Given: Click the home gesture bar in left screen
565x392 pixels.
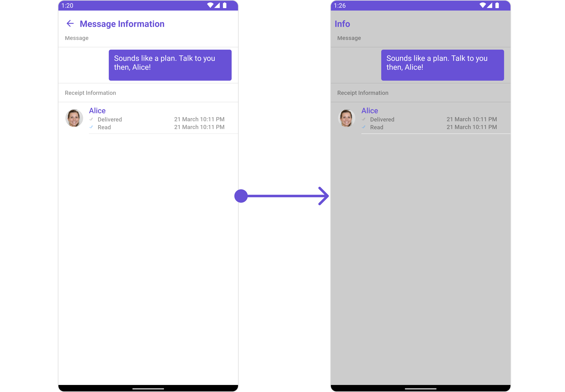Looking at the screenshot, I should tap(148, 389).
